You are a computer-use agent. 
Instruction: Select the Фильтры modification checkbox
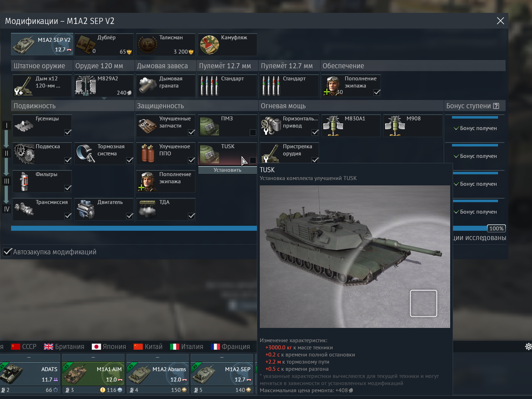(68, 188)
